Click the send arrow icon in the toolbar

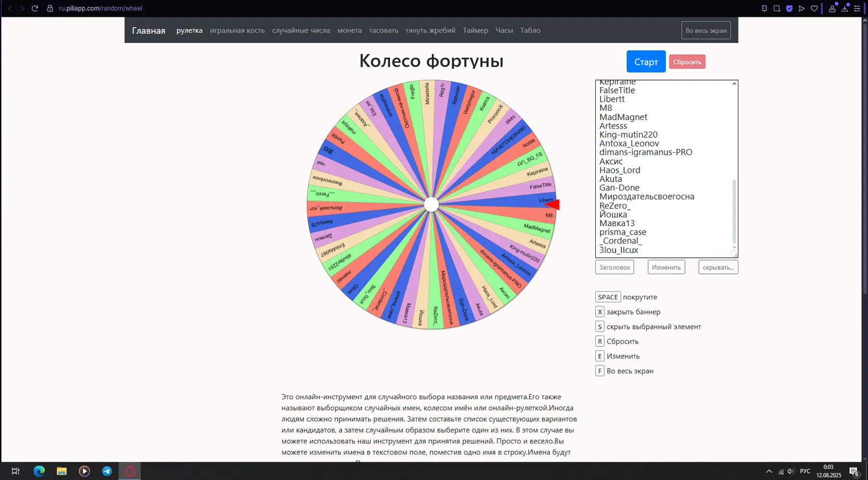tap(802, 8)
